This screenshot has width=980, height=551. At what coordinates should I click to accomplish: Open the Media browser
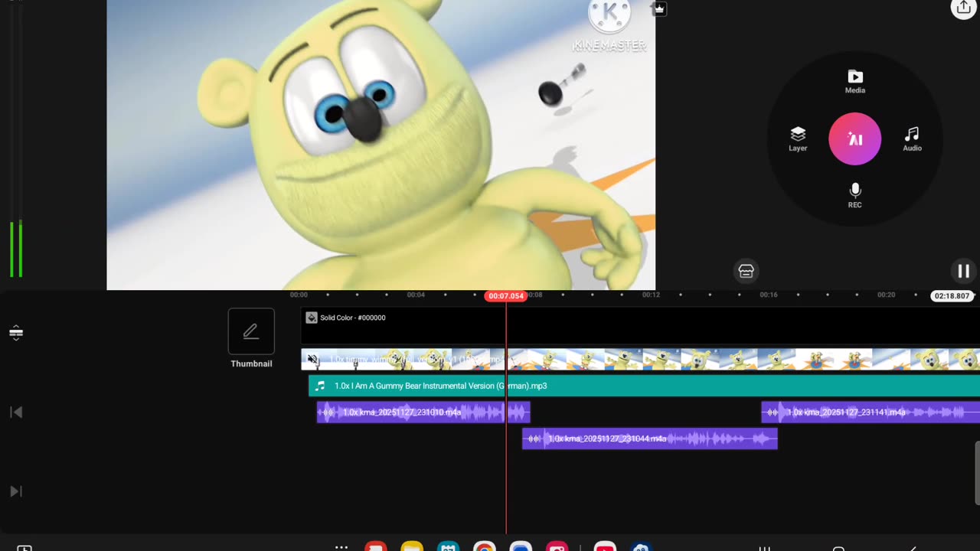click(855, 81)
